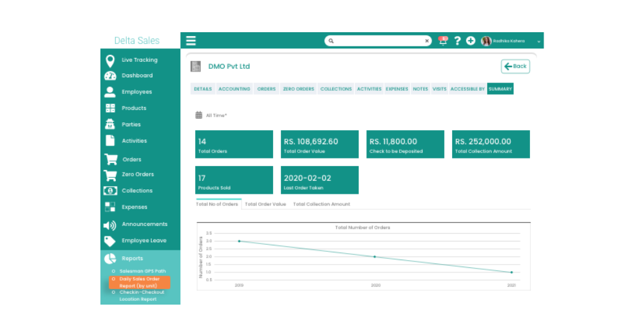The image size is (644, 322).
Task: Click inside the top search field
Action: point(378,41)
